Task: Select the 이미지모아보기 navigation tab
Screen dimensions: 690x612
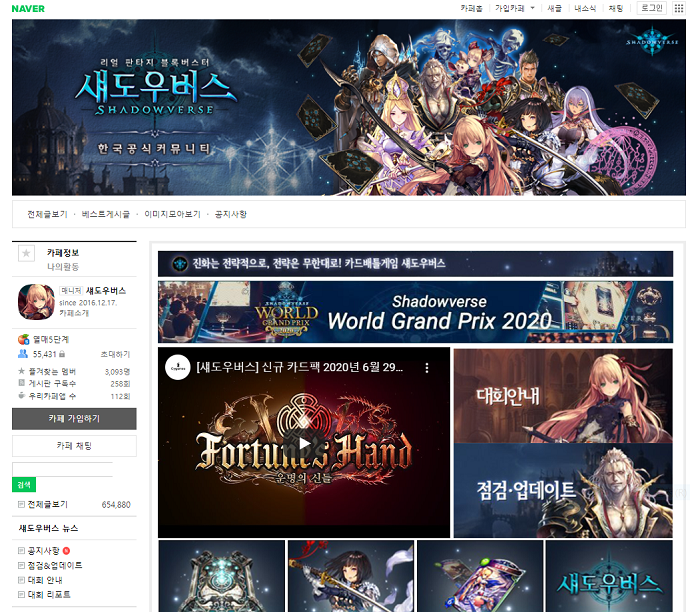Action: click(172, 214)
